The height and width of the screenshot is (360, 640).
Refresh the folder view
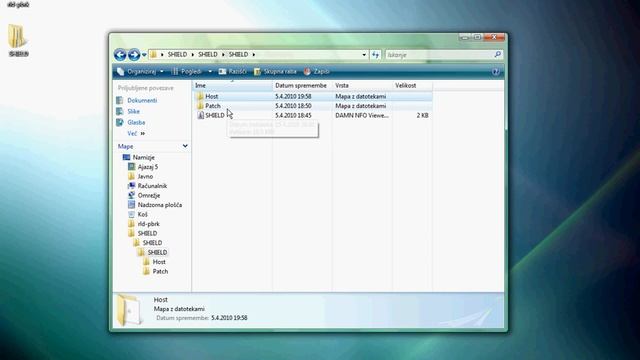click(376, 55)
